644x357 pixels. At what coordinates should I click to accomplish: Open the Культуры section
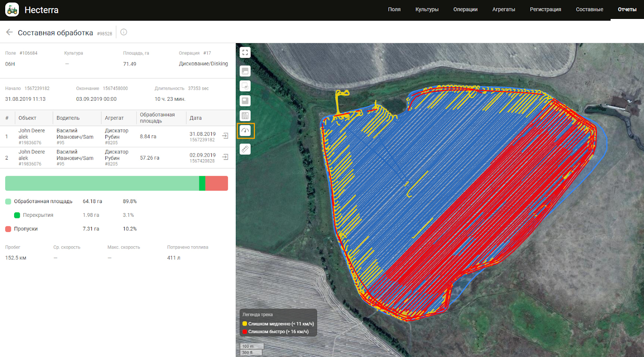tap(427, 9)
